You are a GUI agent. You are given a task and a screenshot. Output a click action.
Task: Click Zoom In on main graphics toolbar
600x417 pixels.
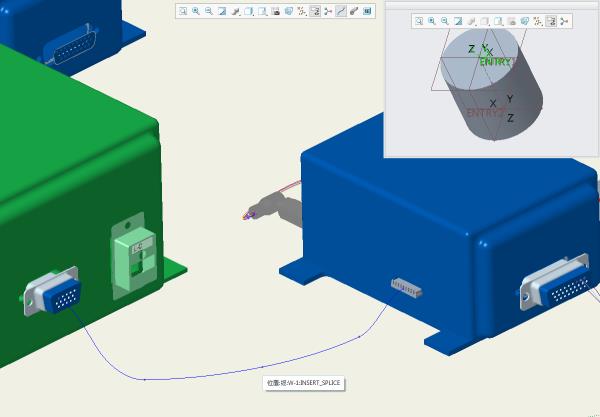196,11
